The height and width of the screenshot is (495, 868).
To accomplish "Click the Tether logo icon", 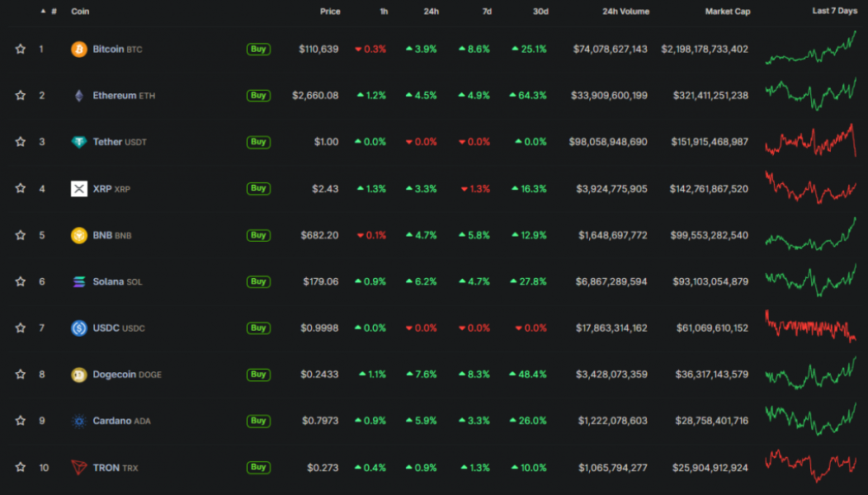I will (x=78, y=142).
